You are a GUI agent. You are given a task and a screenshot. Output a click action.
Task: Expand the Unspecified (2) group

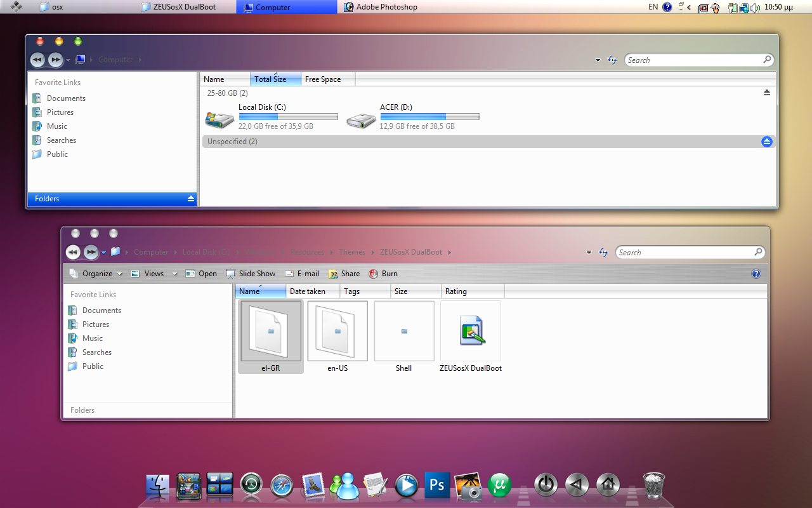[767, 142]
